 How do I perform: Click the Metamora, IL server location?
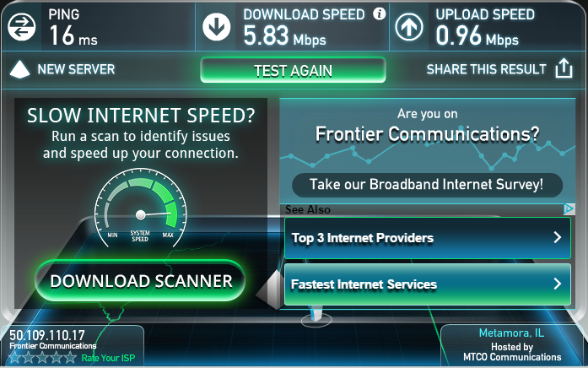(511, 333)
